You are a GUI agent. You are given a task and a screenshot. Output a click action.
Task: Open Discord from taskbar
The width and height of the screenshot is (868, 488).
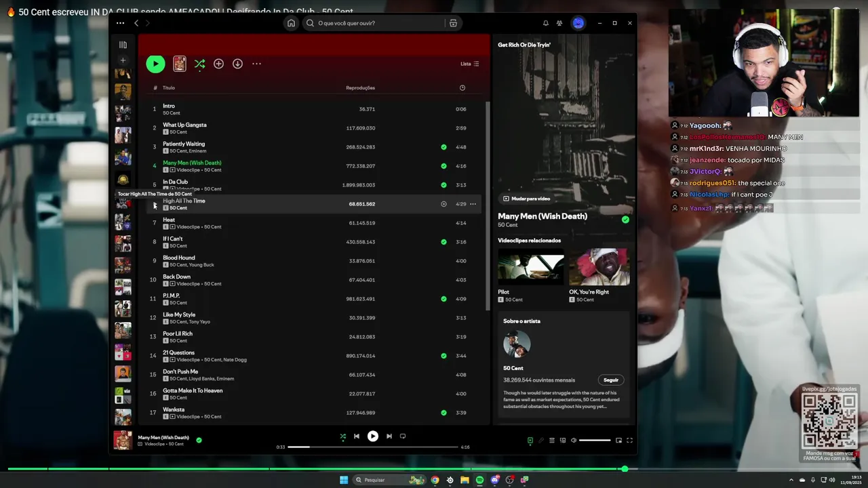pyautogui.click(x=495, y=480)
